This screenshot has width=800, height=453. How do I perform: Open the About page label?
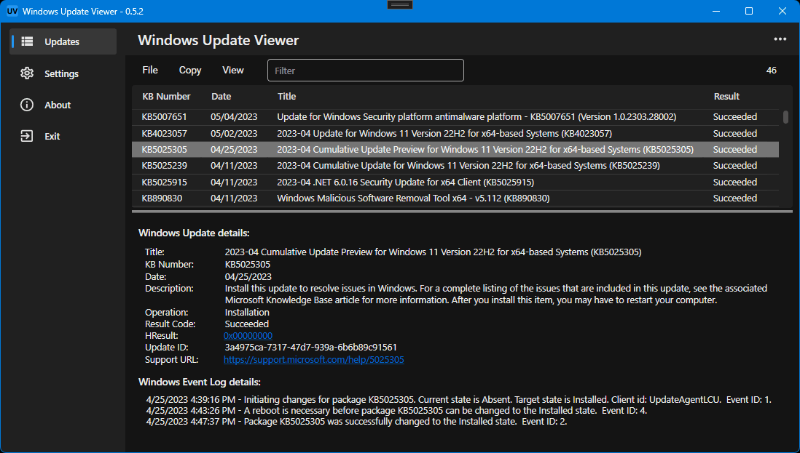(x=57, y=105)
